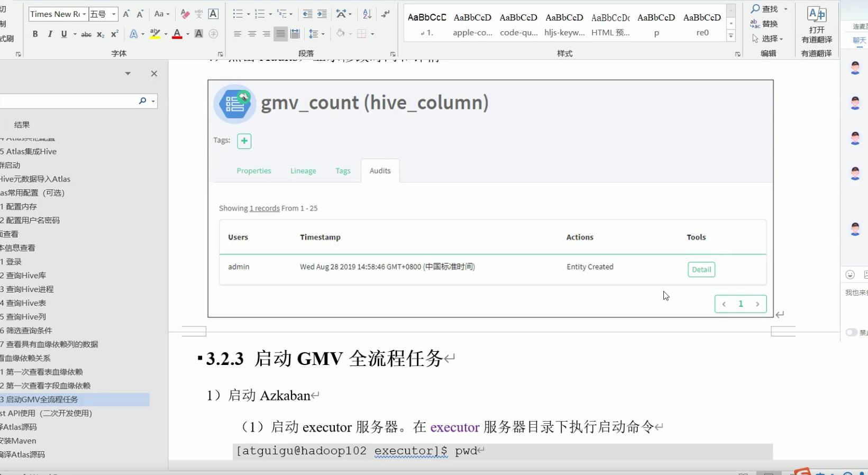Click enclosed character icon
Screen dimensions: 868x475
click(x=213, y=34)
